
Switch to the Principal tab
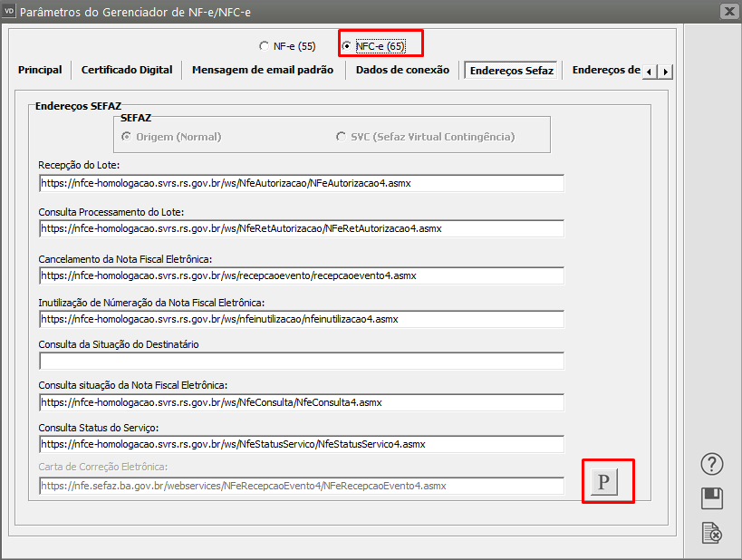point(40,70)
